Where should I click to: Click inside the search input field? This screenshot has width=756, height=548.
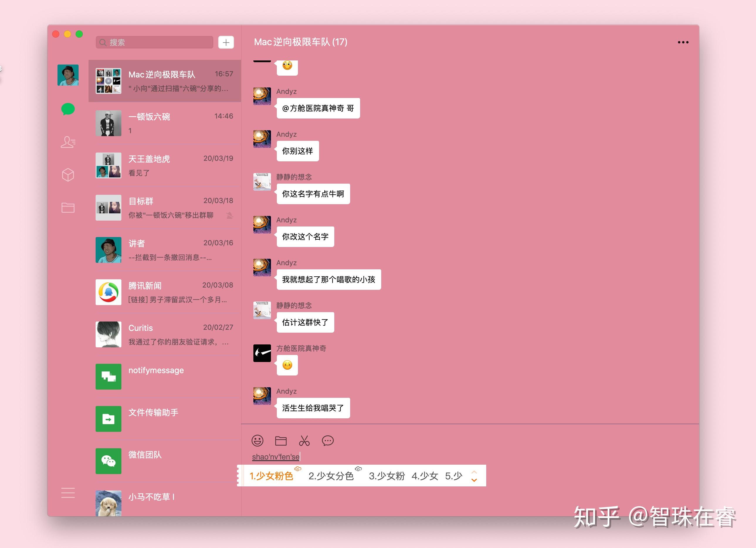(157, 42)
